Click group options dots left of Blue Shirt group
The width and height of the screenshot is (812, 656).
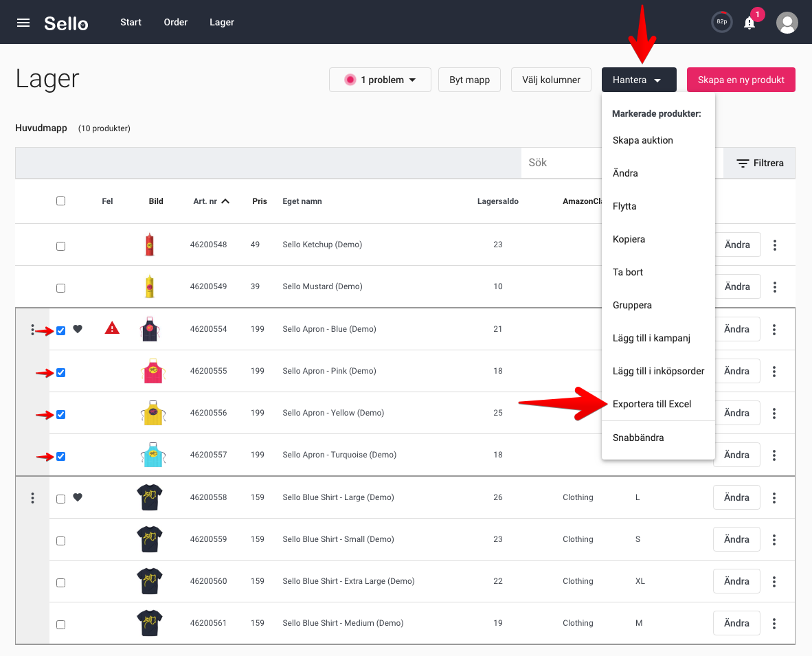[x=32, y=498]
